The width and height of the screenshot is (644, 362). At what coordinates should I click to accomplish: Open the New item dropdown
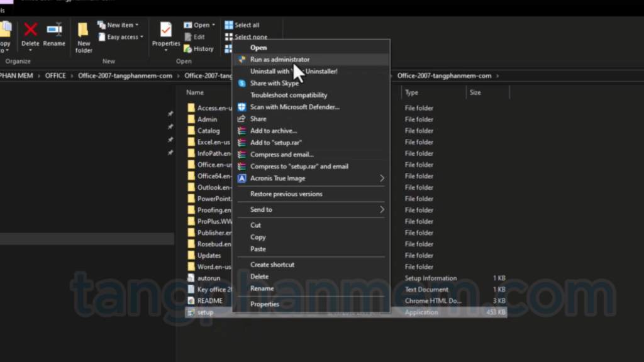pyautogui.click(x=118, y=25)
